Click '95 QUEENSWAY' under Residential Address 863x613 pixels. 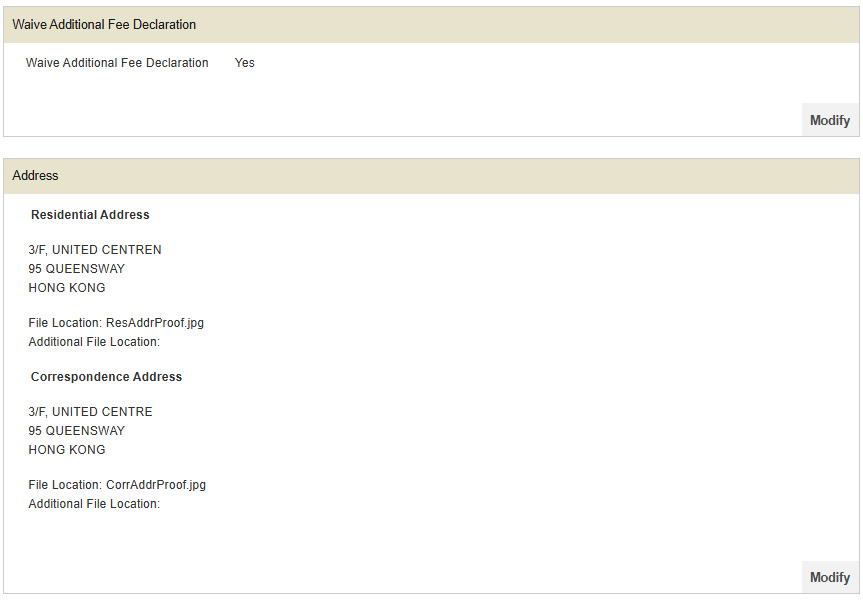tap(77, 269)
